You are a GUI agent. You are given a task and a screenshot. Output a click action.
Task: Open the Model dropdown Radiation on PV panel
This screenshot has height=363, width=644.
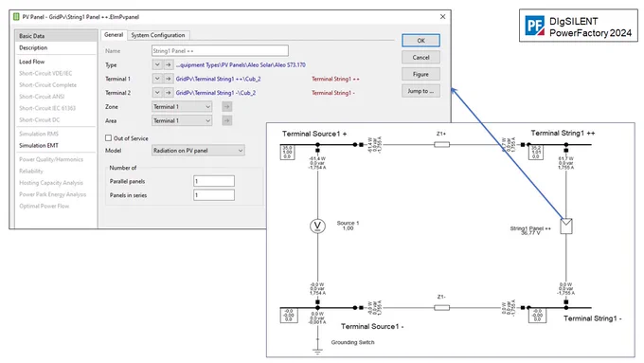click(x=198, y=151)
